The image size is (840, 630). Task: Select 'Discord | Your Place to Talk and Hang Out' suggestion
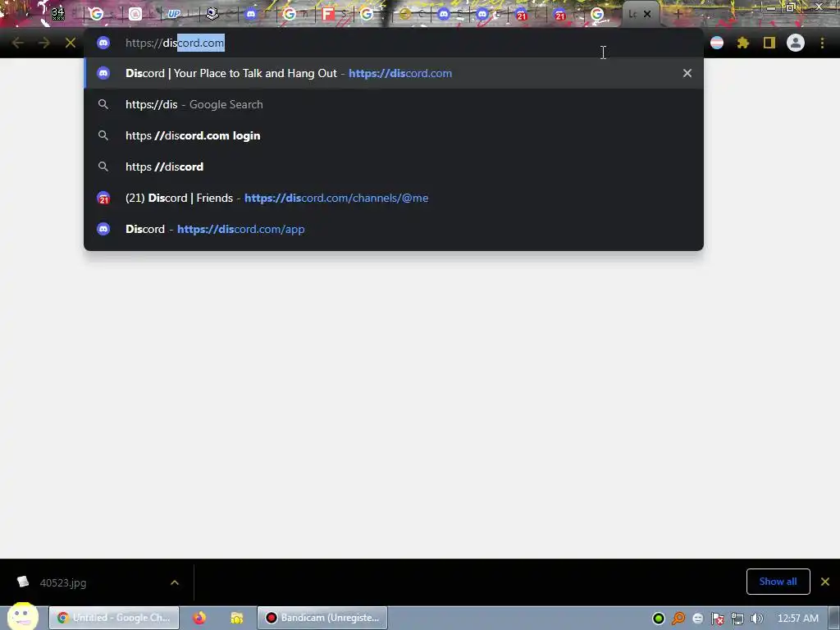point(394,73)
